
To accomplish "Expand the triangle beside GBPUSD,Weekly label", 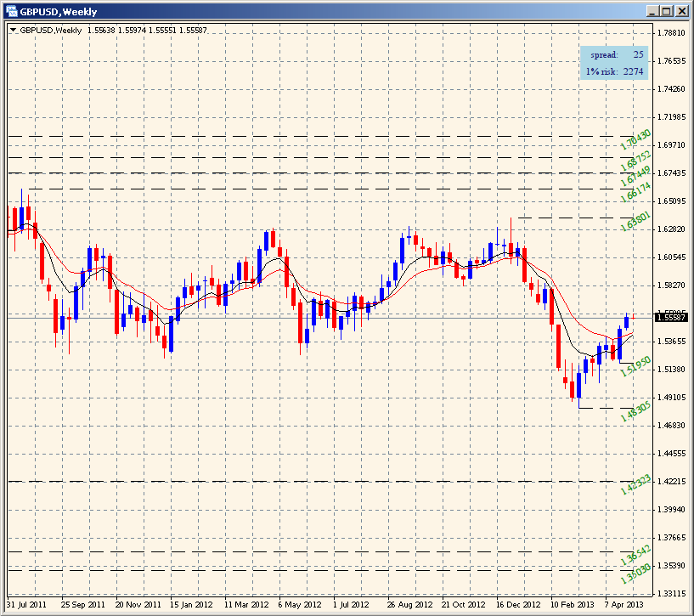I will pyautogui.click(x=13, y=30).
